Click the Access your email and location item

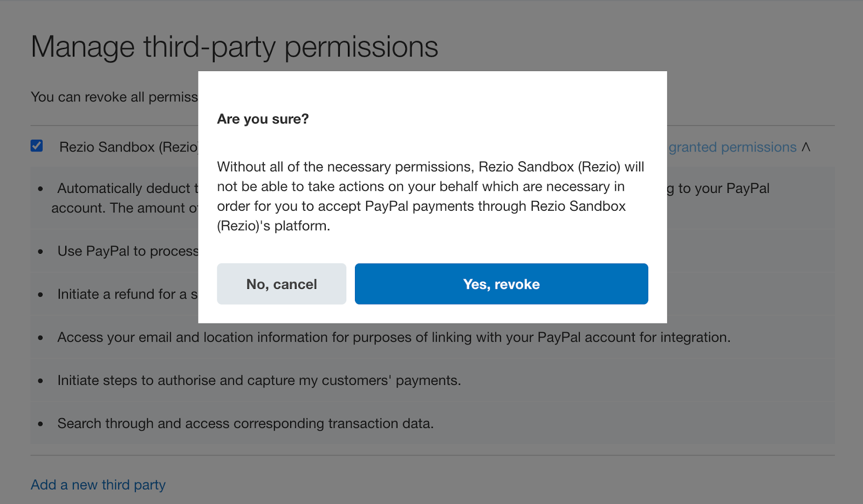pos(394,337)
